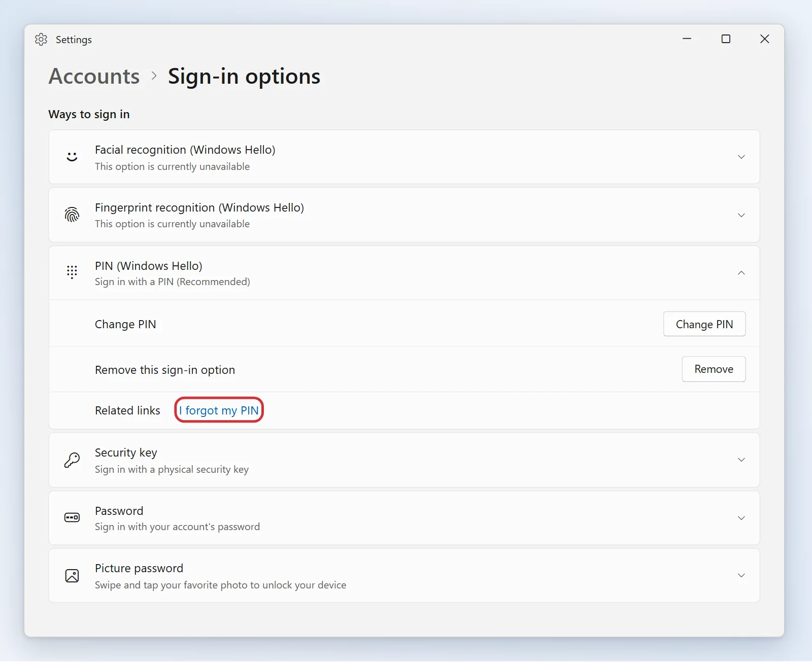This screenshot has width=812, height=662.
Task: Expand the Picture password section chevron
Action: (741, 576)
